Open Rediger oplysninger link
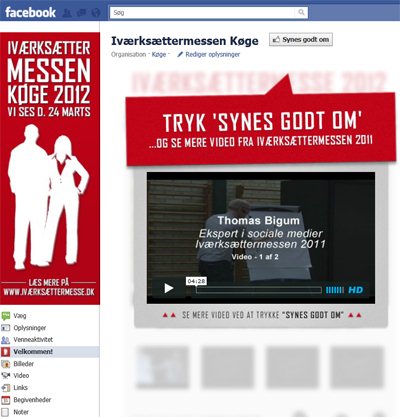The height and width of the screenshot is (417, 400). tap(213, 54)
